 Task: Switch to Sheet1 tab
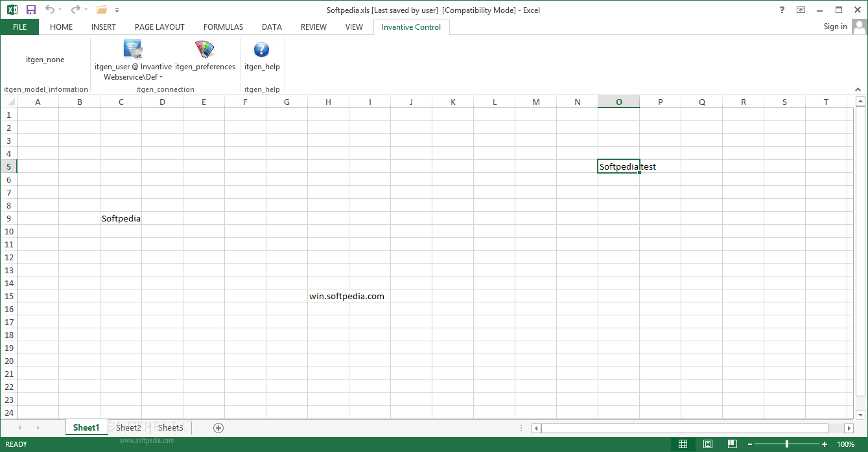point(86,427)
